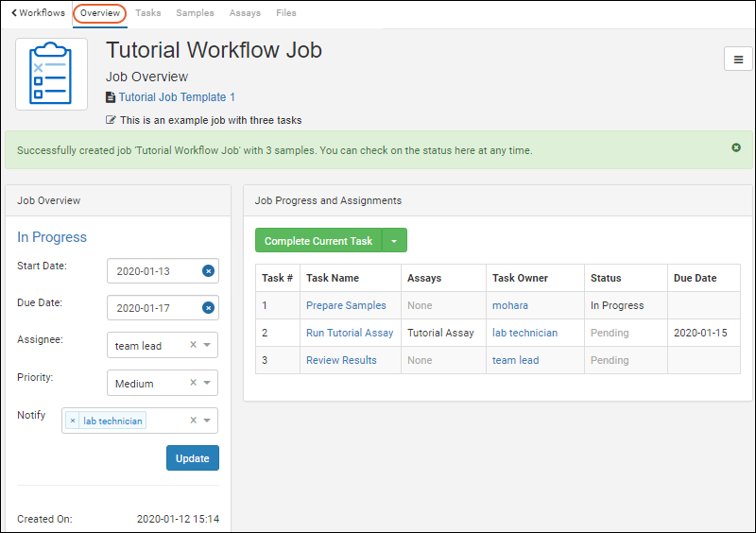Click the hamburger menu icon at top right
The image size is (756, 533).
pos(738,59)
